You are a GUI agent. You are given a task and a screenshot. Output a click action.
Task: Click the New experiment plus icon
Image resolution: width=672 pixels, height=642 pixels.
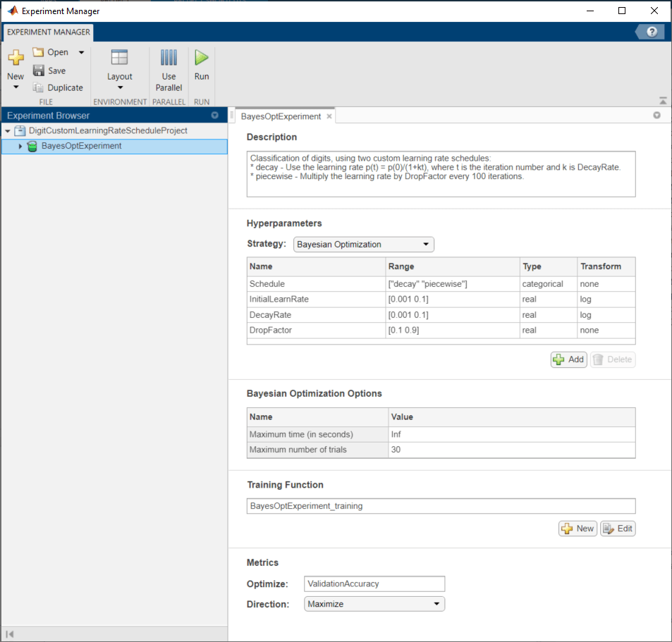(16, 57)
